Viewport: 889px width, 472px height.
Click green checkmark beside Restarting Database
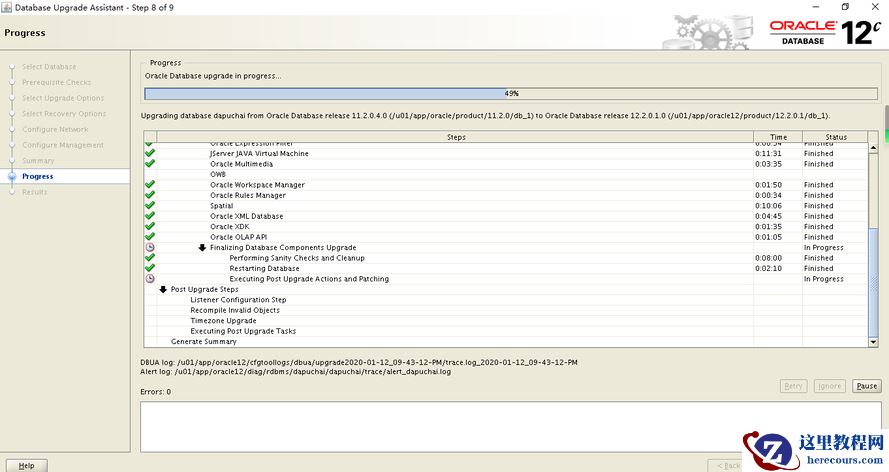[x=150, y=268]
